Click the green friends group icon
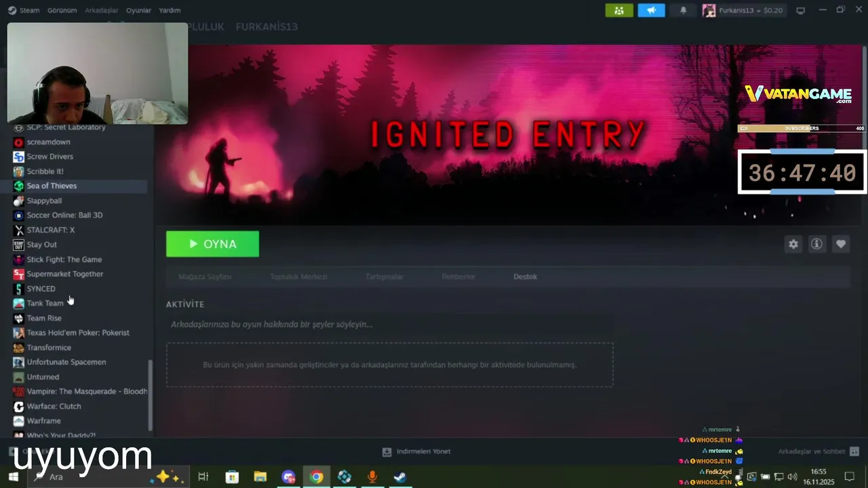868x488 pixels. click(x=619, y=10)
